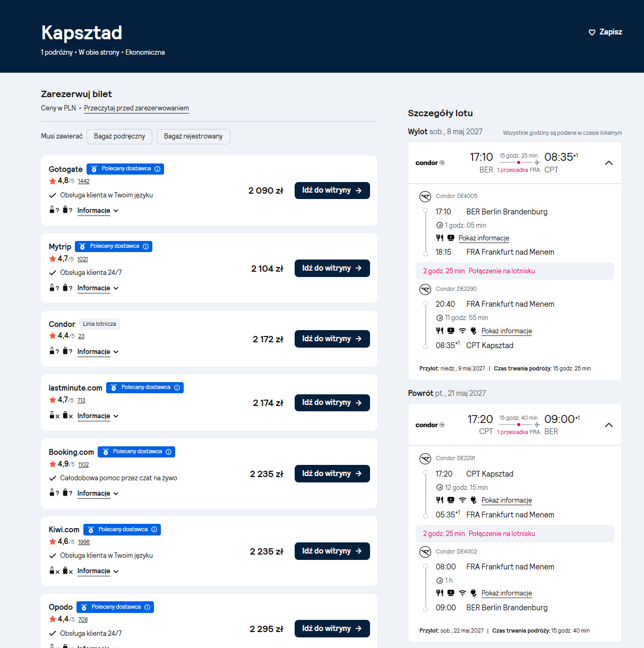Go to Mytrip site for 2 104 zł
The height and width of the screenshot is (648, 644).
(332, 268)
